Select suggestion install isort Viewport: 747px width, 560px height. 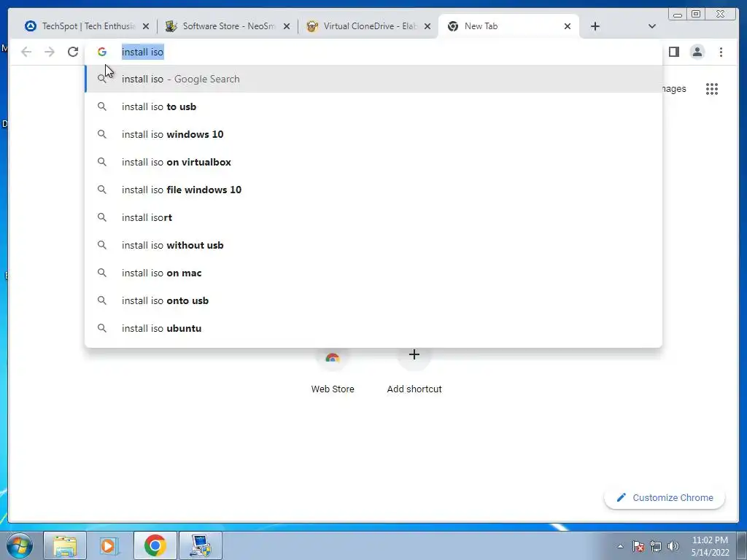click(x=373, y=217)
